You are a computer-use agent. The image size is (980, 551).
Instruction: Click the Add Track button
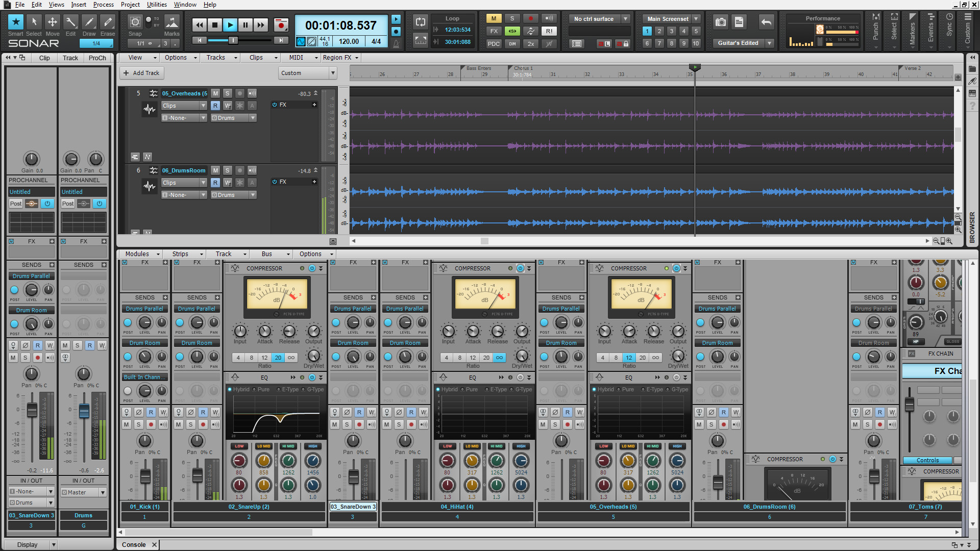(x=141, y=73)
